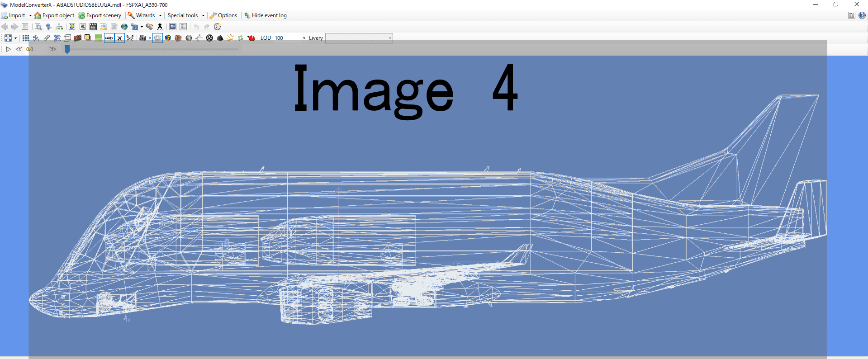Viewport: 868px width, 359px height.
Task: Expand the camera view dropdown arrow
Action: [x=150, y=38]
